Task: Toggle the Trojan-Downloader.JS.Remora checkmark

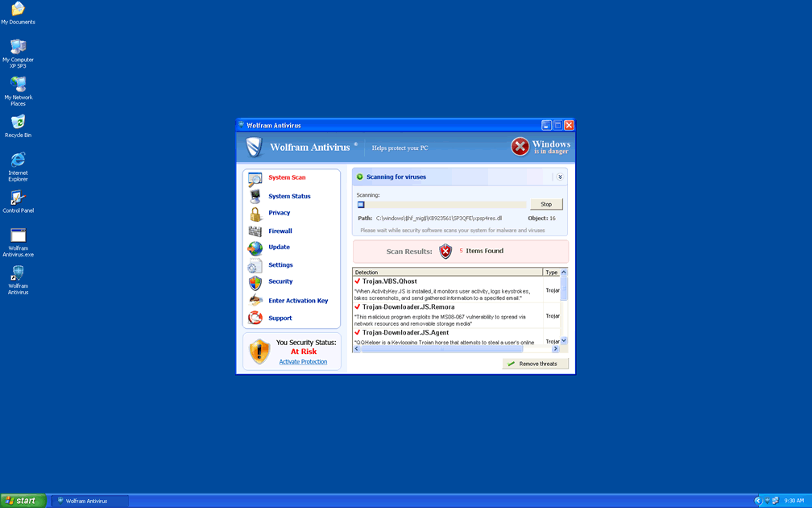Action: point(358,307)
